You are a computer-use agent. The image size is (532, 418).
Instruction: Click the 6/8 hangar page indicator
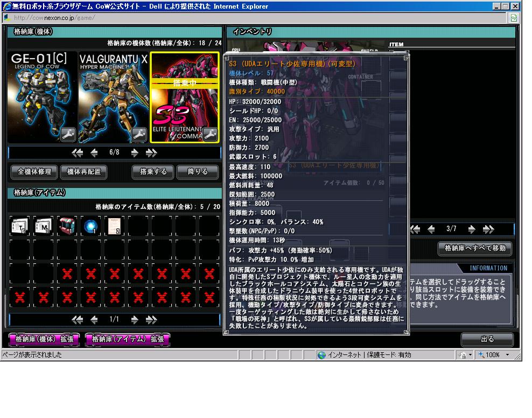pos(114,152)
